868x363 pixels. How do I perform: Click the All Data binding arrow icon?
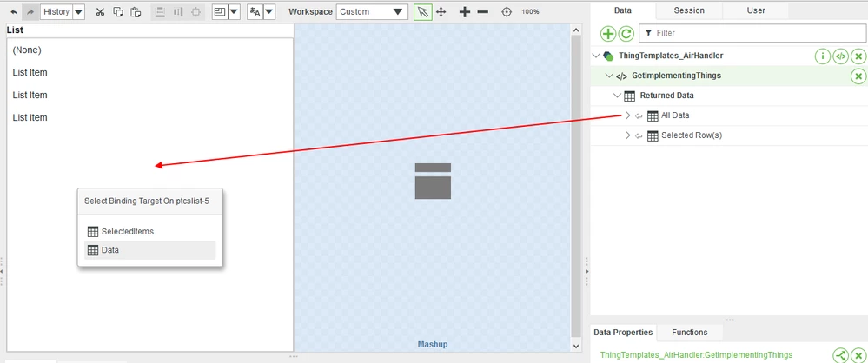pyautogui.click(x=639, y=115)
